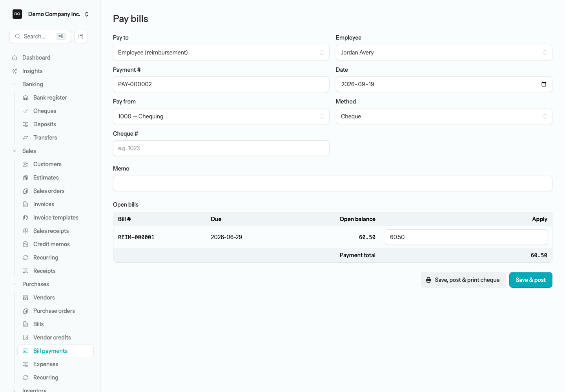This screenshot has width=565, height=392.
Task: Click the Transfers arrows icon
Action: 26,138
